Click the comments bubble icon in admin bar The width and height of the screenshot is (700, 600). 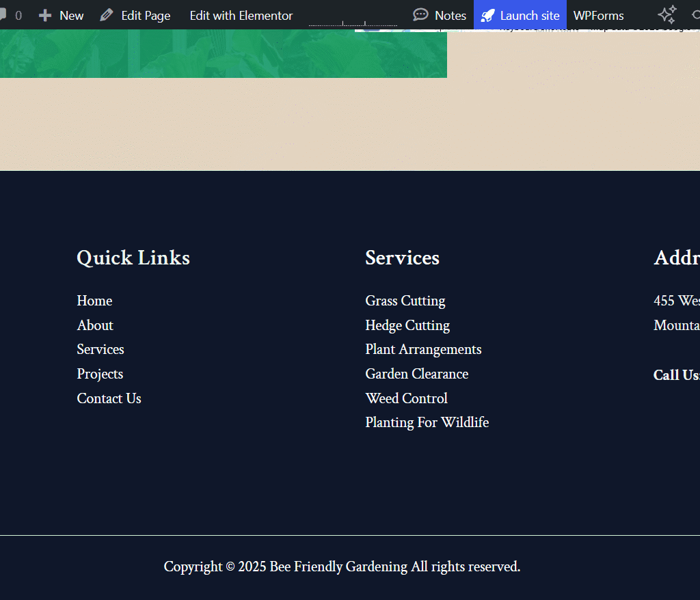3,15
